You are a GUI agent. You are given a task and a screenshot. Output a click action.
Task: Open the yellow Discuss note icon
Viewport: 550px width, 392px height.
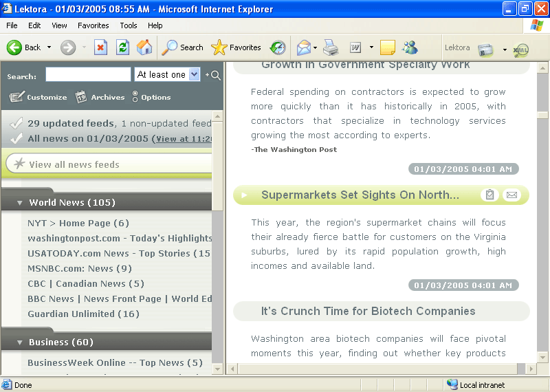pos(388,47)
